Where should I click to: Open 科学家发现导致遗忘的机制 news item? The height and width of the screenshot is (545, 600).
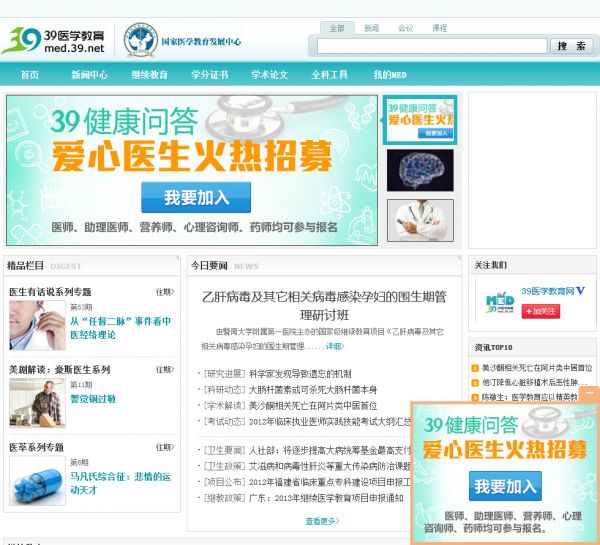(300, 374)
